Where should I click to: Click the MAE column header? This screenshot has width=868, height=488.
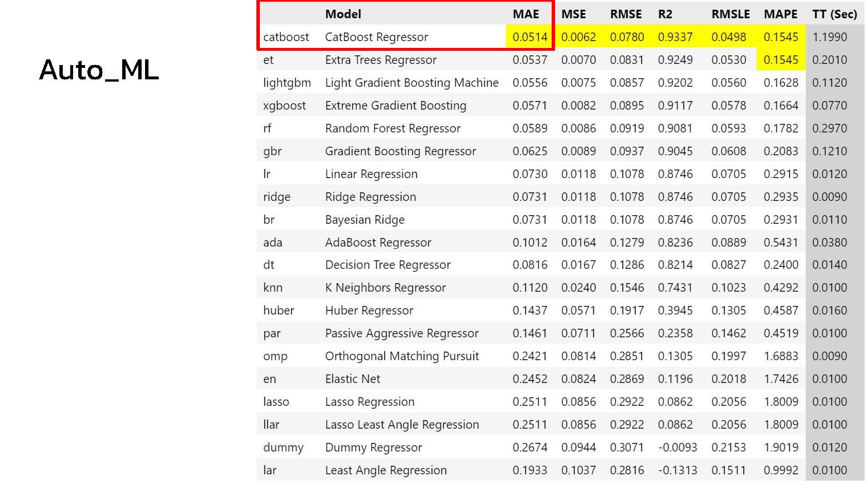click(525, 14)
